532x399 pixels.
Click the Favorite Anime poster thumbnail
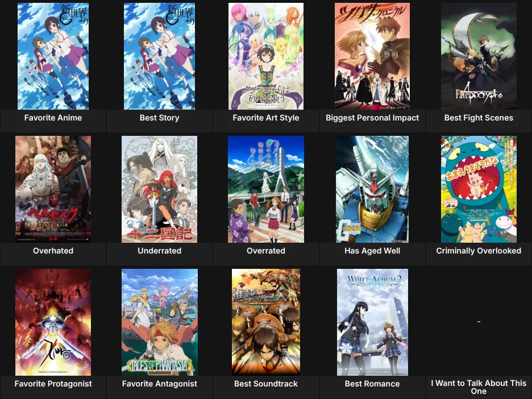(53, 56)
